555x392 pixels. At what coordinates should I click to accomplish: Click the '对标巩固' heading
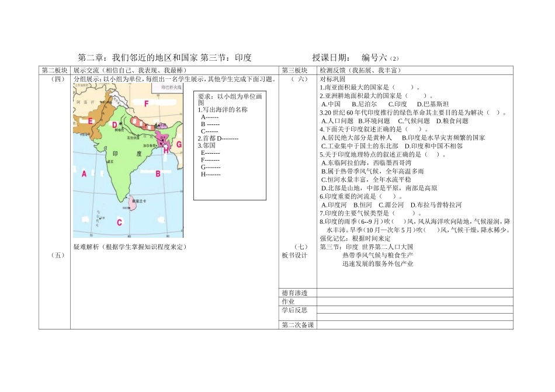coord(332,79)
